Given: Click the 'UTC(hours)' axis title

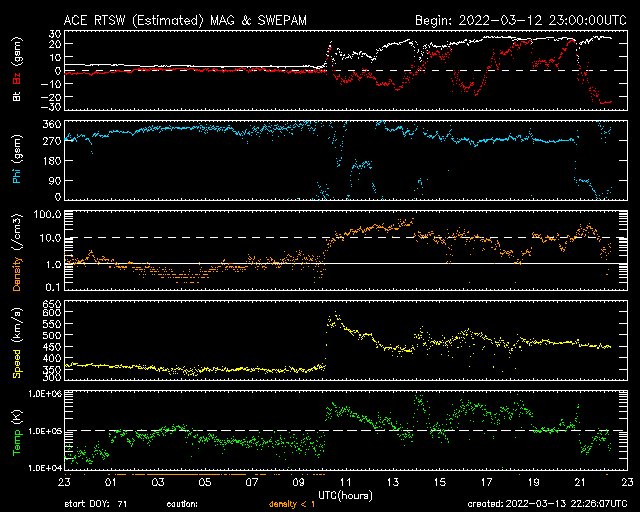Looking at the screenshot, I should tap(345, 496).
